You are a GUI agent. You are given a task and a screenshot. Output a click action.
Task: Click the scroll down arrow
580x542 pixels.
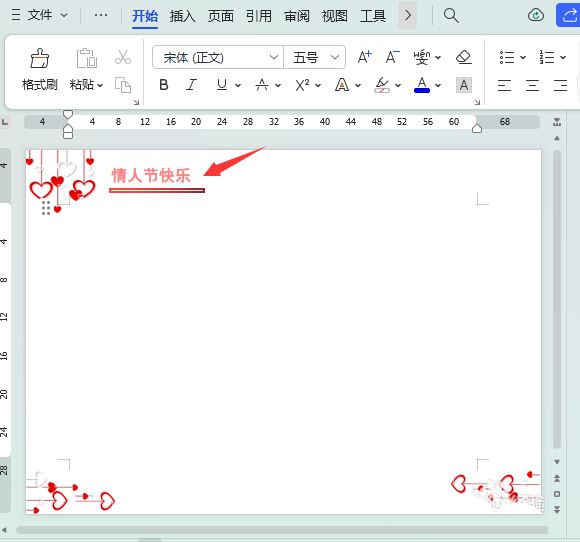click(x=557, y=462)
